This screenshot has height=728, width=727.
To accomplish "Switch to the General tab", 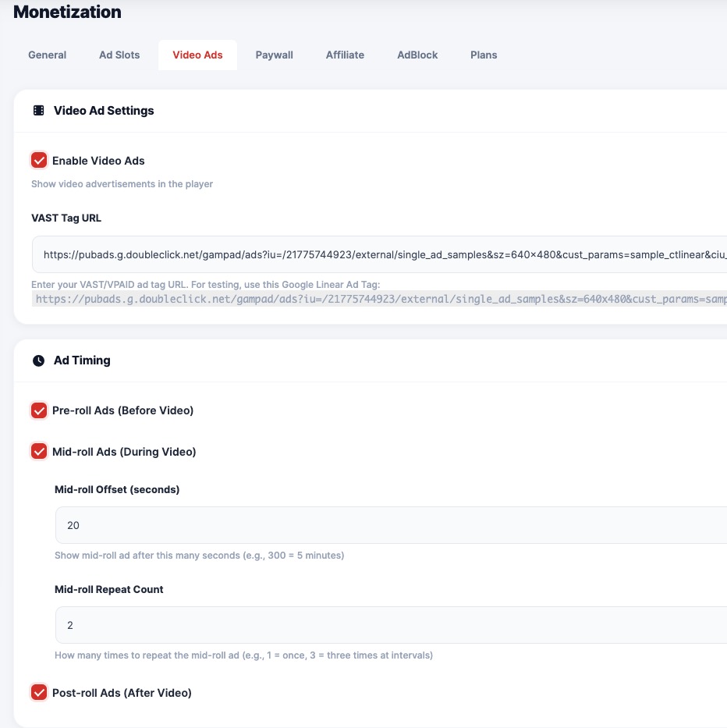I will click(x=48, y=55).
